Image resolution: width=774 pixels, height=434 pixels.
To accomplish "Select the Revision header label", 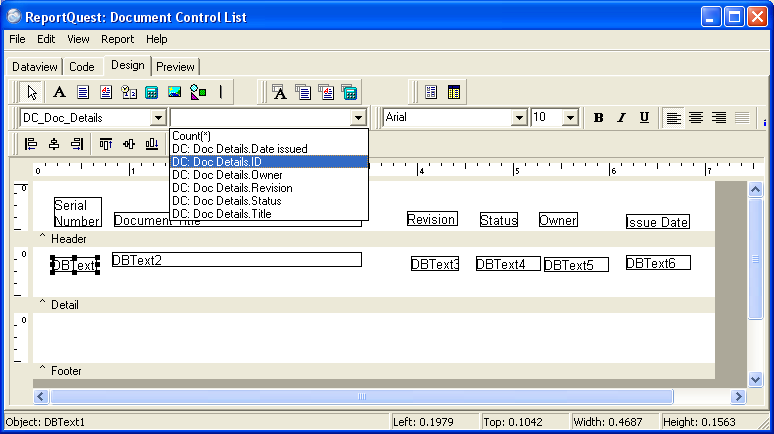I will point(432,219).
